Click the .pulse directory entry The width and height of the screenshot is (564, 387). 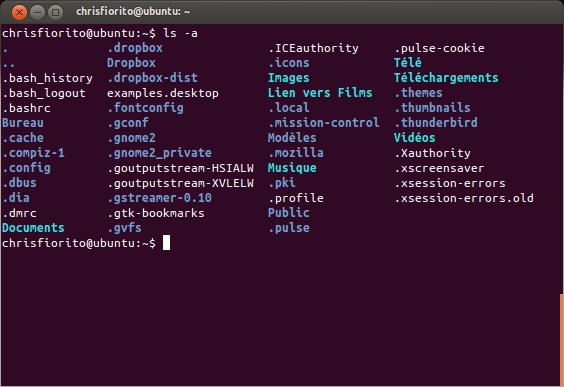289,228
